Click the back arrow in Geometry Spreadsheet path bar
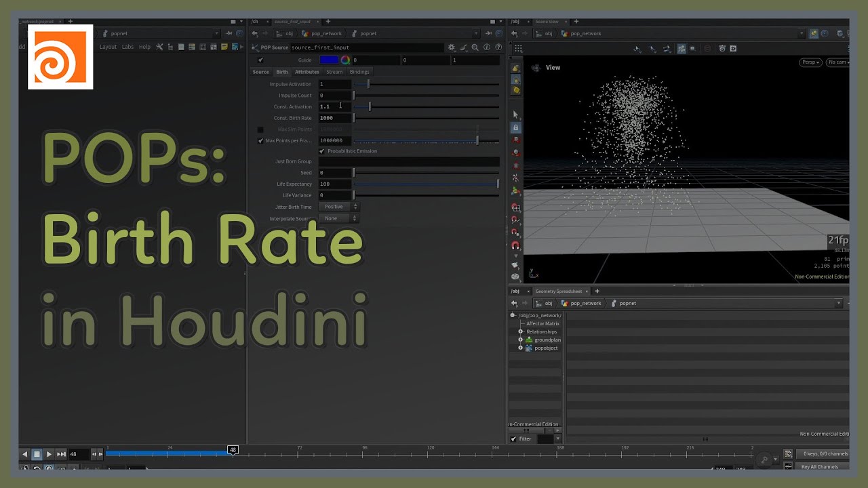The image size is (868, 488). point(514,303)
